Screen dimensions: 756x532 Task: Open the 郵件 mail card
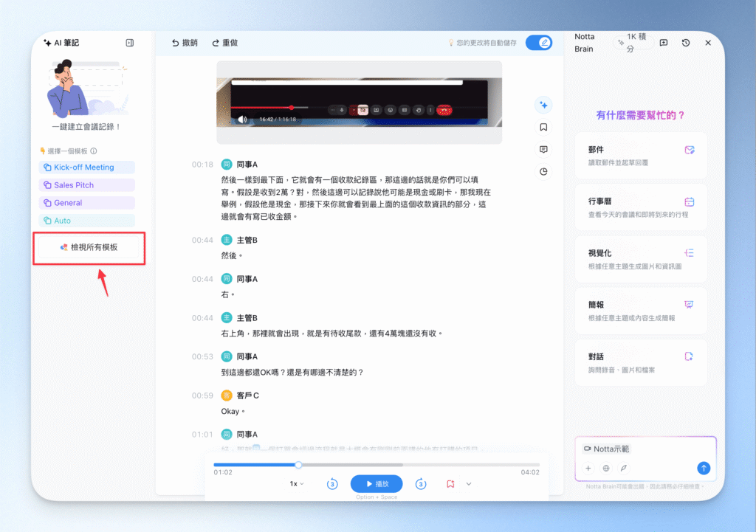641,156
